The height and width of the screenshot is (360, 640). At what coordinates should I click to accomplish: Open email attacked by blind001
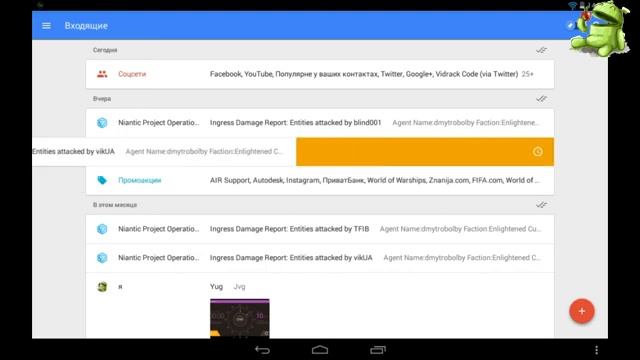click(320, 122)
